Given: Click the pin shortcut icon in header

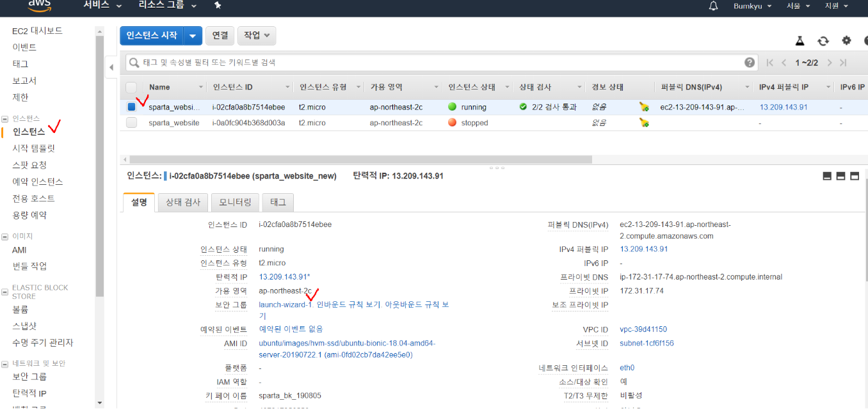Looking at the screenshot, I should pyautogui.click(x=217, y=5).
